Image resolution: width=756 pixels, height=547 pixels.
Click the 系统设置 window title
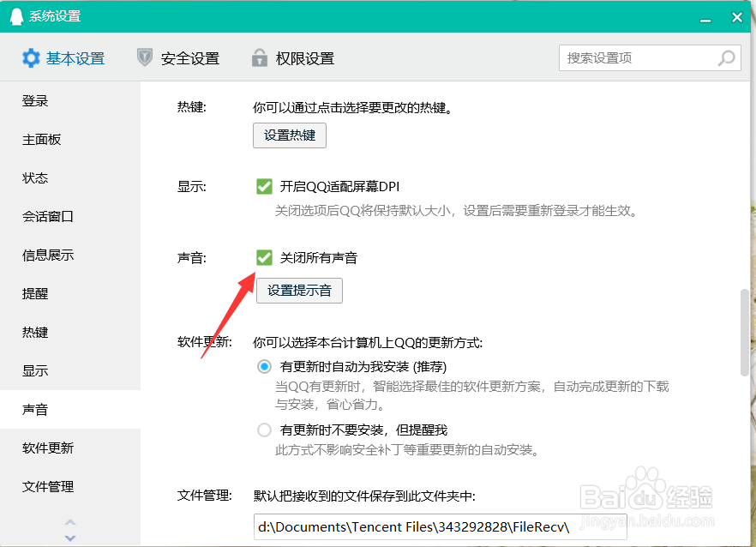55,16
